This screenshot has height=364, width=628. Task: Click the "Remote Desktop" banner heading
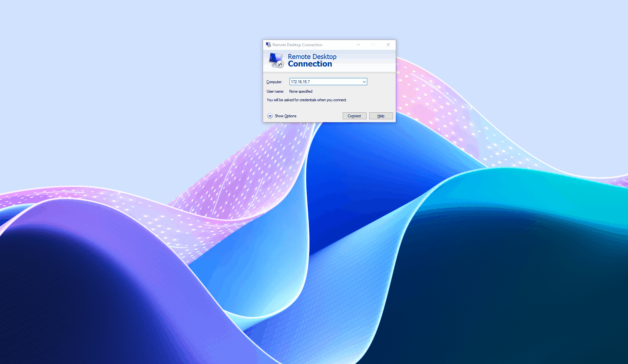[312, 57]
